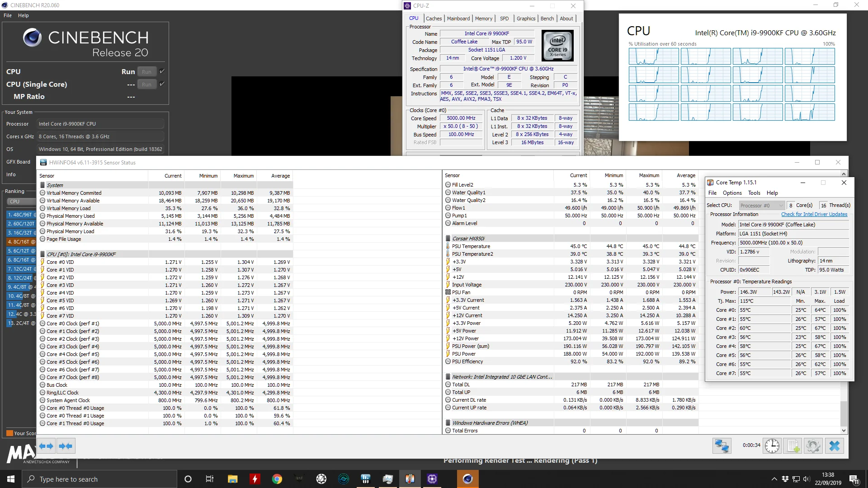Select CPU-Z Graphics tab
Image resolution: width=868 pixels, height=488 pixels.
[x=526, y=19]
